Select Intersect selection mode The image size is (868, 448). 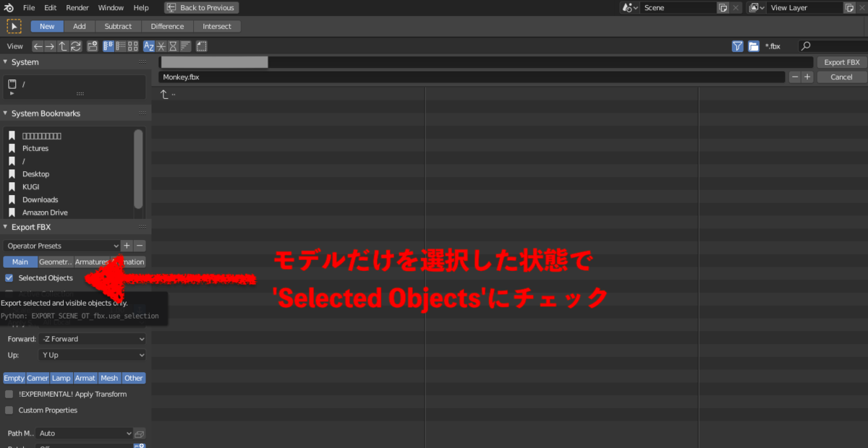coord(217,26)
